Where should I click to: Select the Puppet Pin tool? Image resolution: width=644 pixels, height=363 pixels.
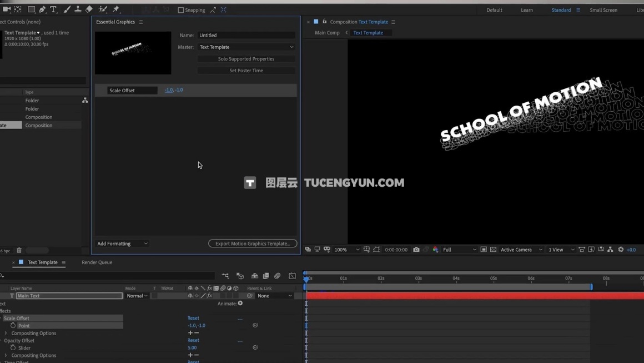point(116,9)
